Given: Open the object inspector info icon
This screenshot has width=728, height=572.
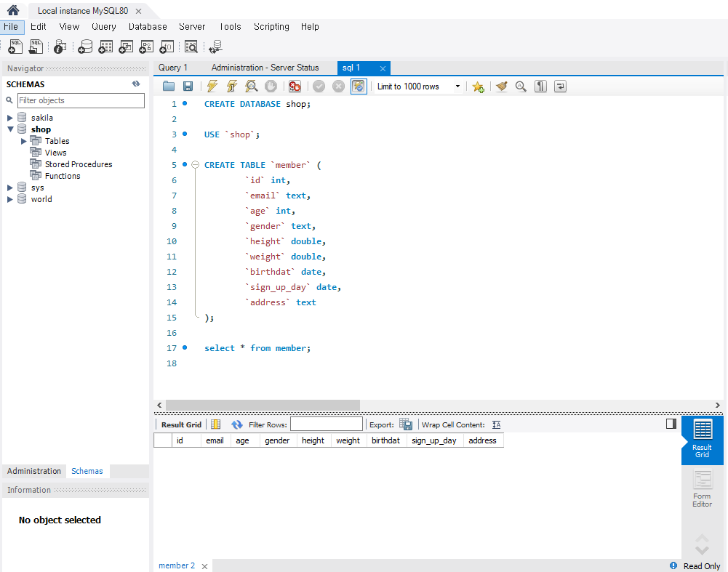Looking at the screenshot, I should (x=60, y=47).
